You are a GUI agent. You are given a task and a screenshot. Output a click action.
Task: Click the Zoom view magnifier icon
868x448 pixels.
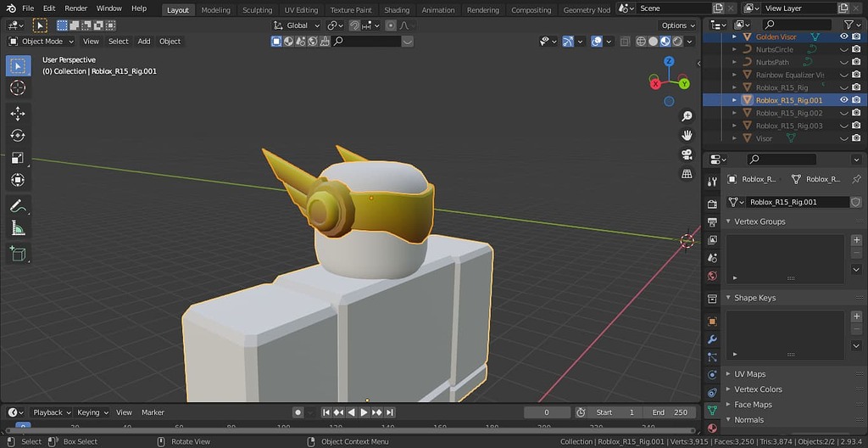click(x=687, y=116)
